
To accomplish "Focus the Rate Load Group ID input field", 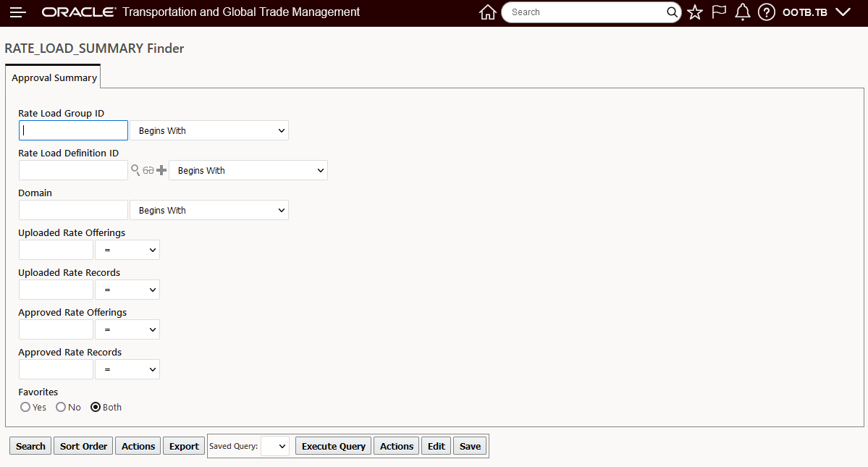I will pyautogui.click(x=74, y=130).
